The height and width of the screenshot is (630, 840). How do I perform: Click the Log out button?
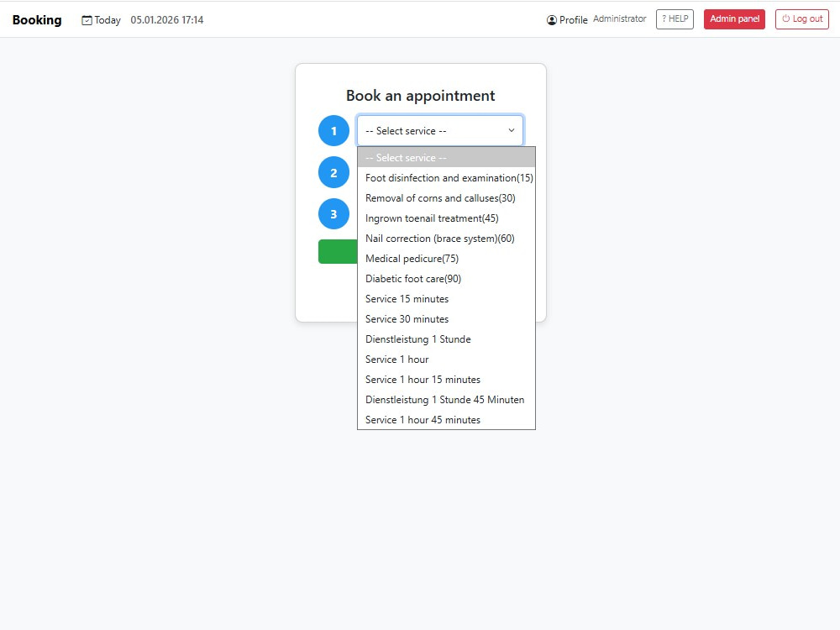click(801, 19)
